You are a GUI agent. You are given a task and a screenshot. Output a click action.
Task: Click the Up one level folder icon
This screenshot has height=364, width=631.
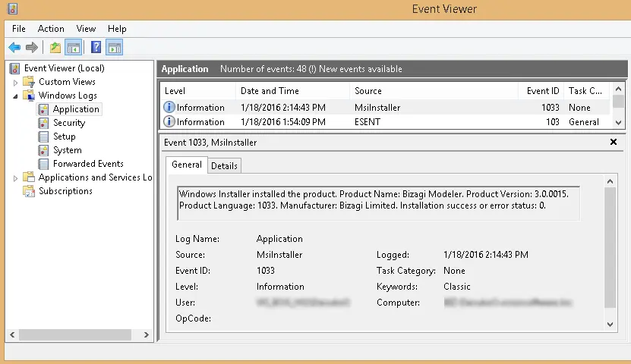pyautogui.click(x=55, y=48)
